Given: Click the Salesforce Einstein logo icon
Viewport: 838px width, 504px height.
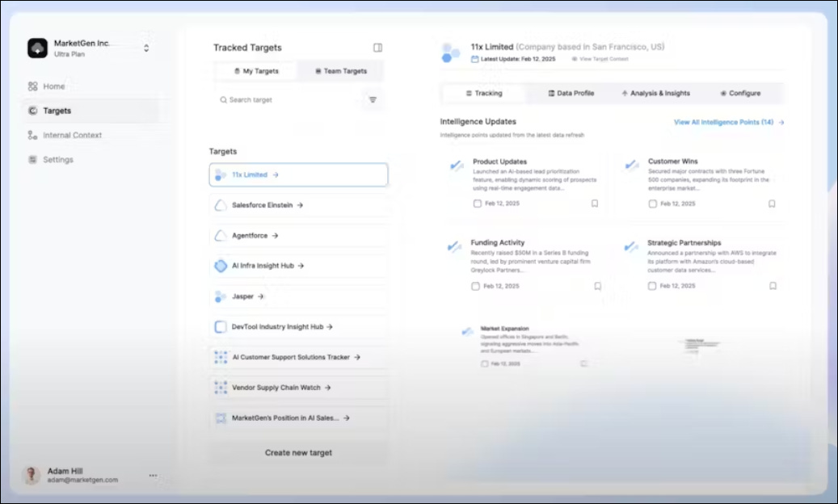Looking at the screenshot, I should click(x=220, y=205).
